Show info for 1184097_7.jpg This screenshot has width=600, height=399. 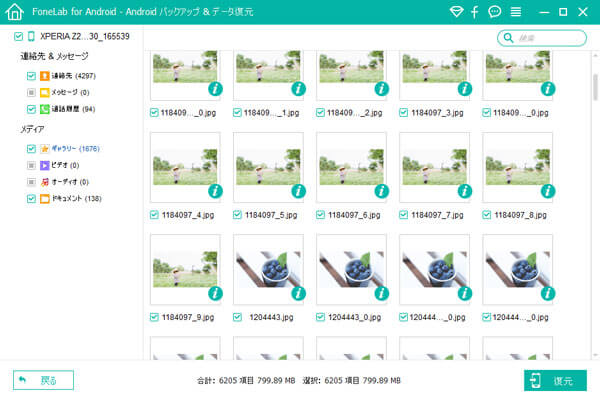point(465,191)
